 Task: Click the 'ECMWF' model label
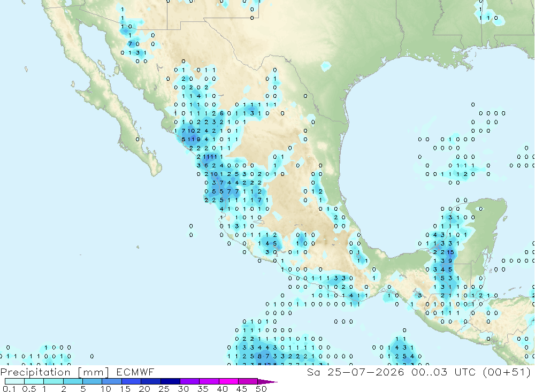click(x=135, y=372)
